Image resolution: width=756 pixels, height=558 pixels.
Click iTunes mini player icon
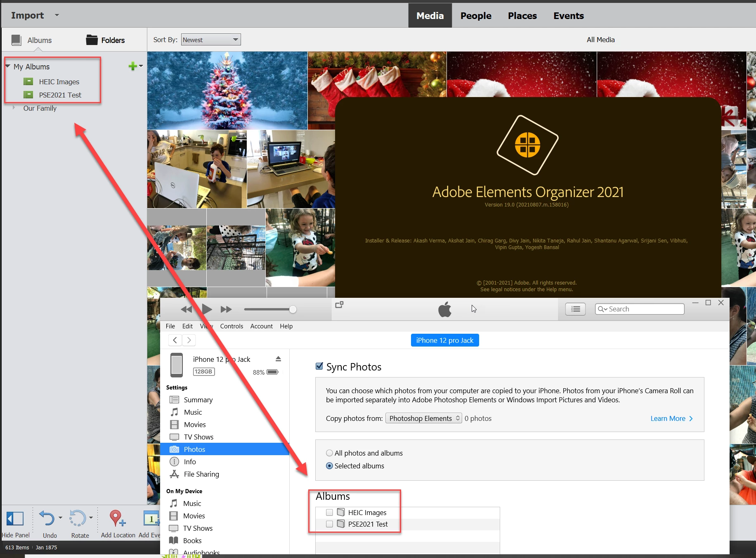(x=339, y=305)
